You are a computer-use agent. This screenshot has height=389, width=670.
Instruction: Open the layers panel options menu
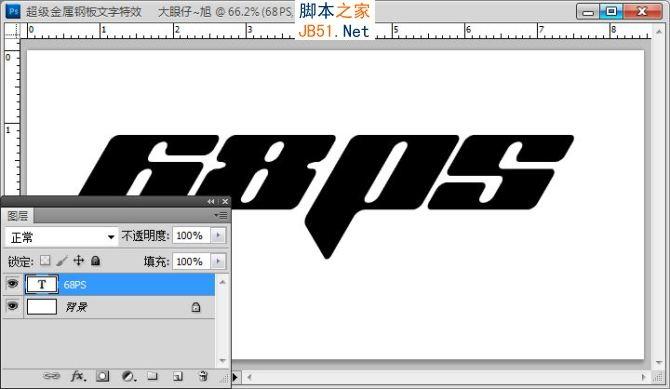click(x=221, y=215)
